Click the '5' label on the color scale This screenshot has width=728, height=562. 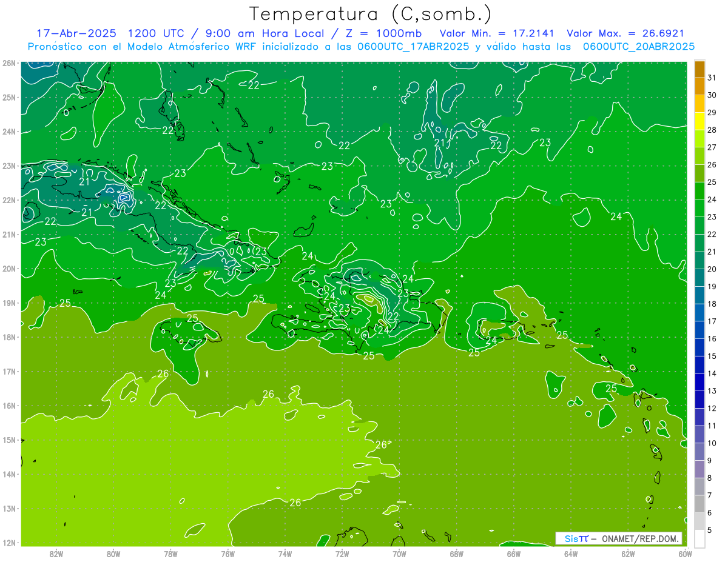coord(710,530)
